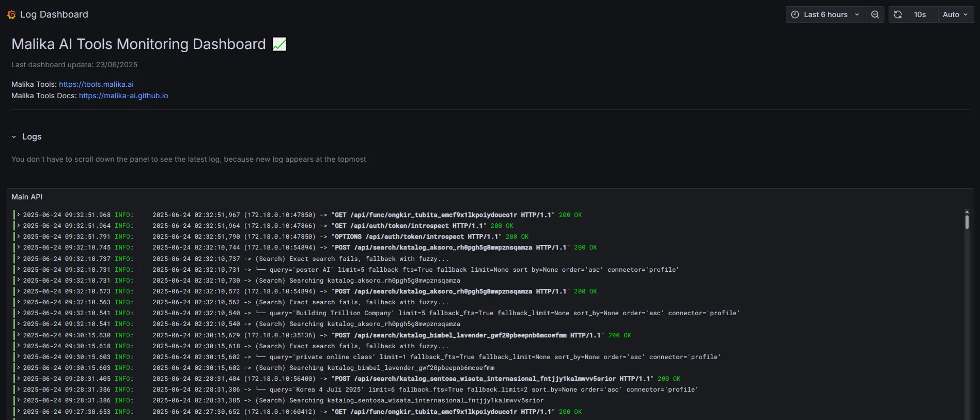Click 'Last dashboard update: 23/06/2025' text
This screenshot has width=980, height=420.
click(x=74, y=65)
